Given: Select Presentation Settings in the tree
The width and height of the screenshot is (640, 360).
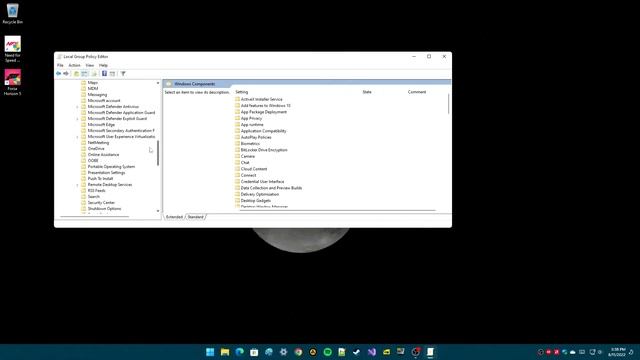Looking at the screenshot, I should click(x=106, y=173).
